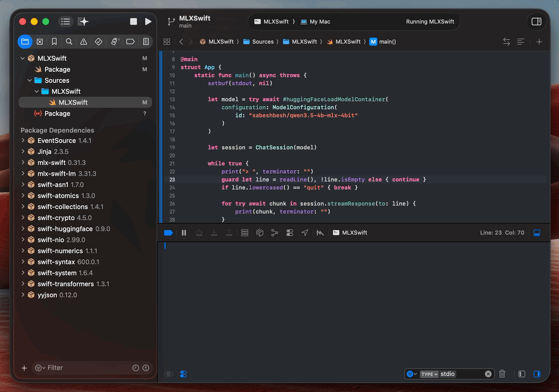Go back in editor history

click(x=181, y=42)
